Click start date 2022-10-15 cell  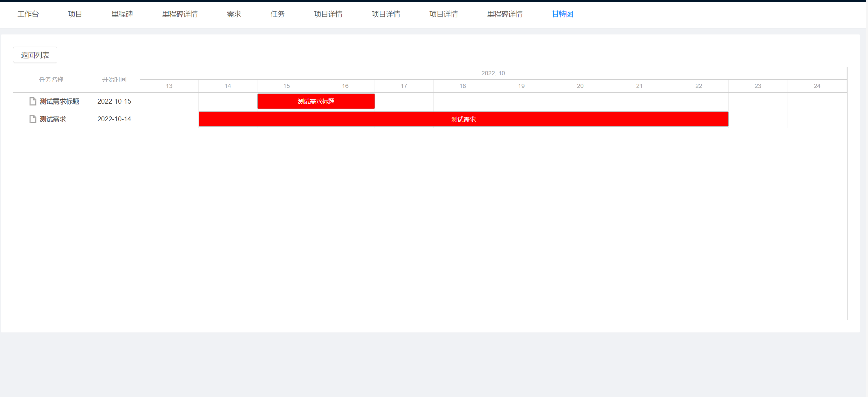(114, 101)
